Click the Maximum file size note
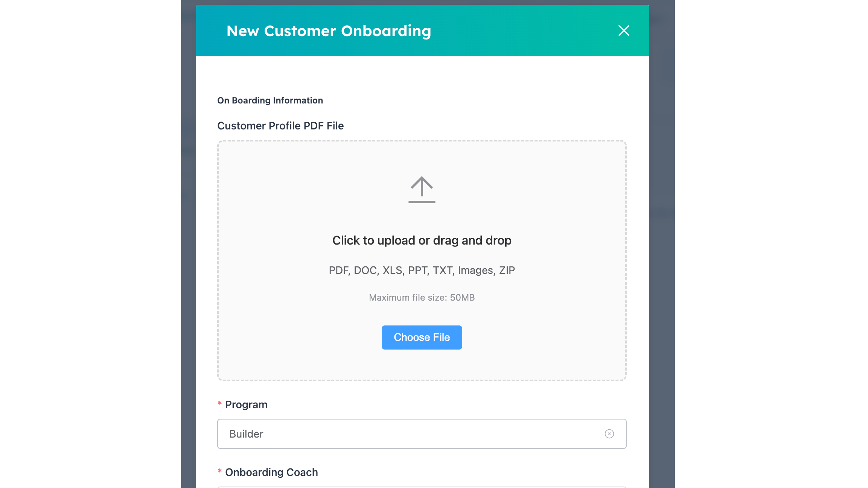This screenshot has height=488, width=868. 422,297
